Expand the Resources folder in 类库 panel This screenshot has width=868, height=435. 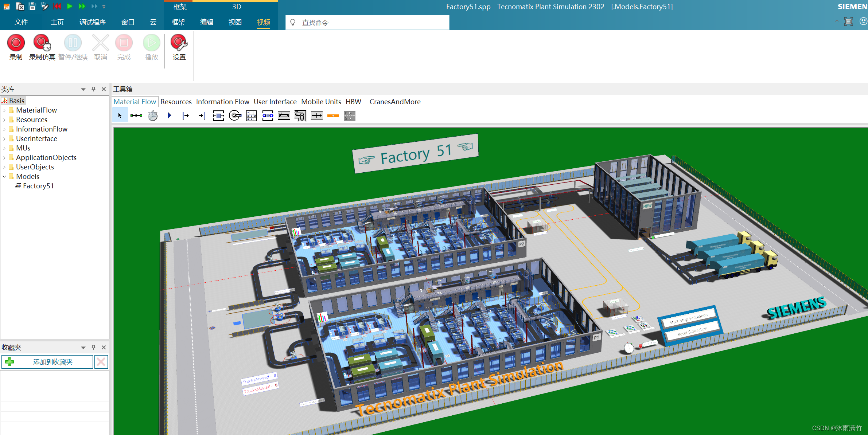(4, 119)
